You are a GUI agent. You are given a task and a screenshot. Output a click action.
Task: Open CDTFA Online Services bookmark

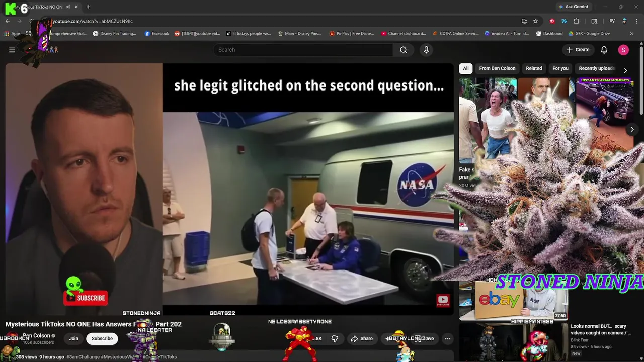[456, 34]
